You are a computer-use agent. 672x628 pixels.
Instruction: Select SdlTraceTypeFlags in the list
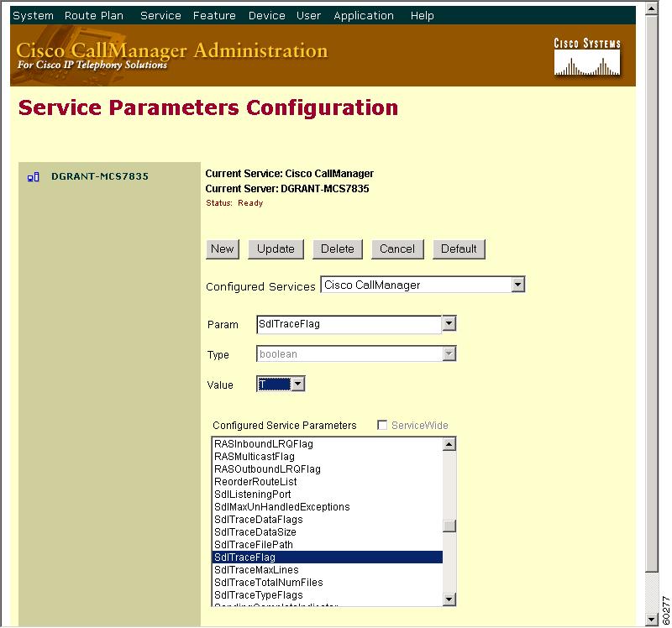pos(328,595)
